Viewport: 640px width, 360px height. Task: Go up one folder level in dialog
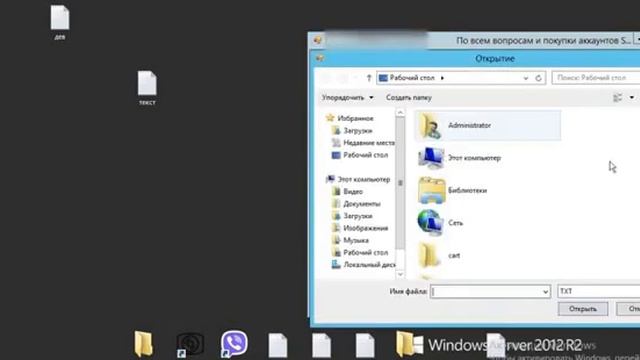[369, 78]
